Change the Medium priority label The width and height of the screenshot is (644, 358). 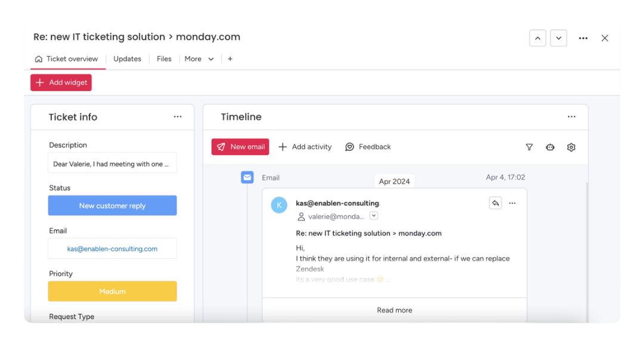[112, 292]
